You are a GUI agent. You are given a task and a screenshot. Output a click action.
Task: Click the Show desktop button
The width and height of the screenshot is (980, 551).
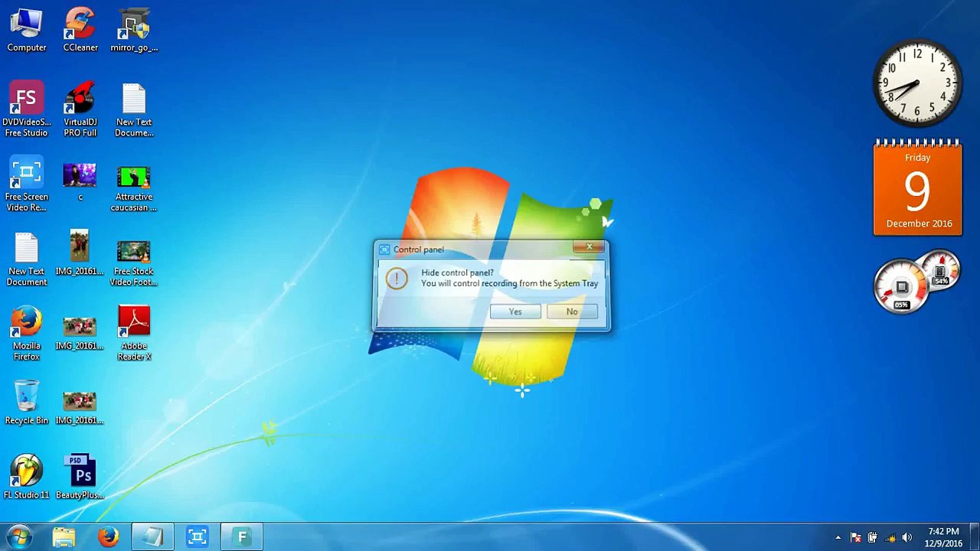tap(974, 537)
